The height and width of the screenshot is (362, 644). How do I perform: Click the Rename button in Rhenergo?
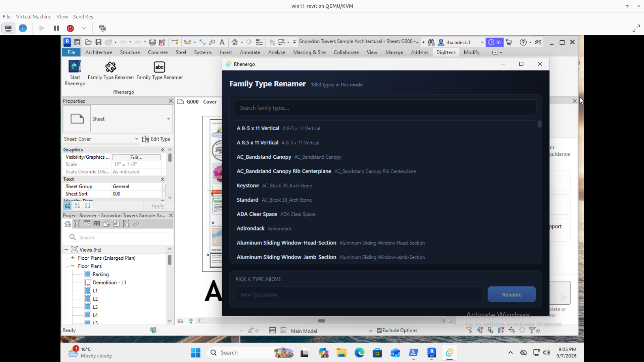[x=511, y=295]
